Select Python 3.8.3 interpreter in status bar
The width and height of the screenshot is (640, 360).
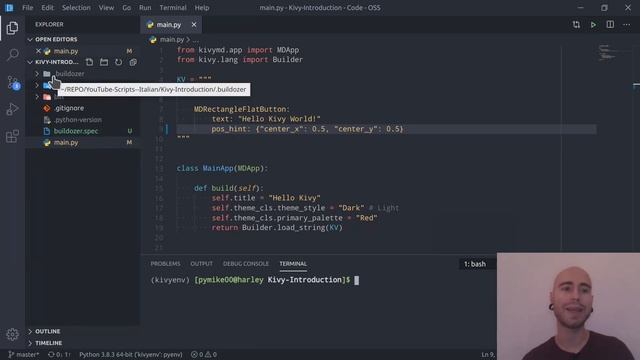click(x=131, y=354)
